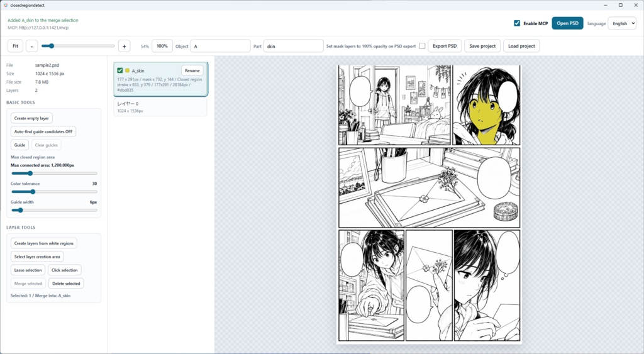
Task: Click the Clear guides button
Action: 46,145
